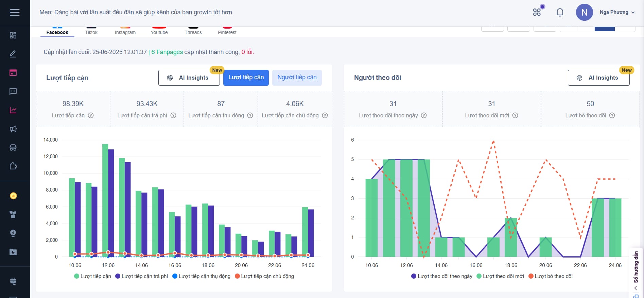Toggle Lượt tiếp cận chủ động legend series
The width and height of the screenshot is (644, 298).
point(264,276)
